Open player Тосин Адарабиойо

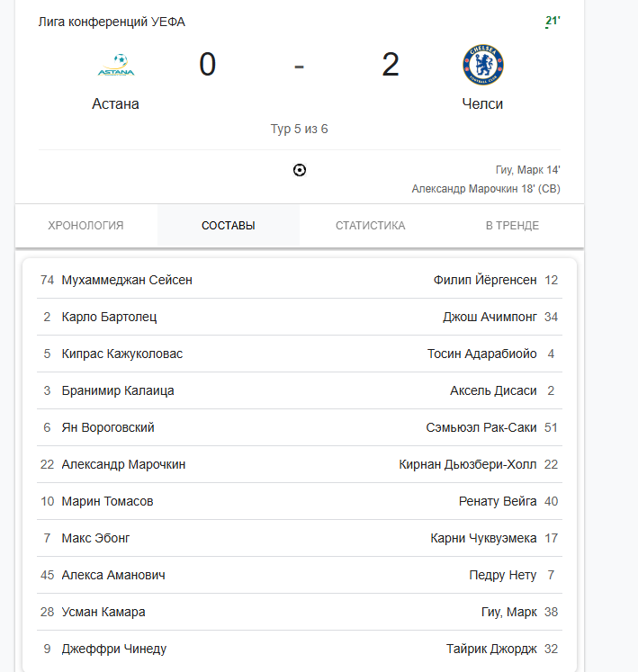482,354
